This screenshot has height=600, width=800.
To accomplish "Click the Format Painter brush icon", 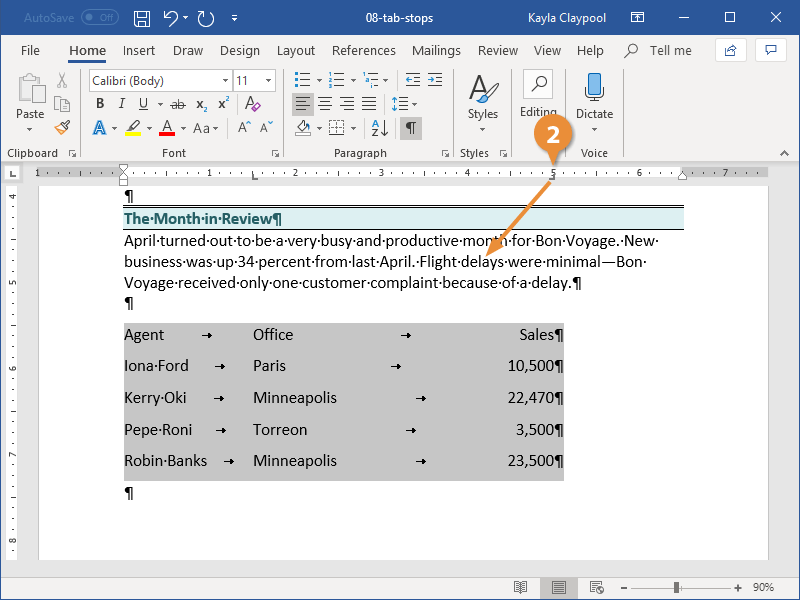I will coord(62,127).
